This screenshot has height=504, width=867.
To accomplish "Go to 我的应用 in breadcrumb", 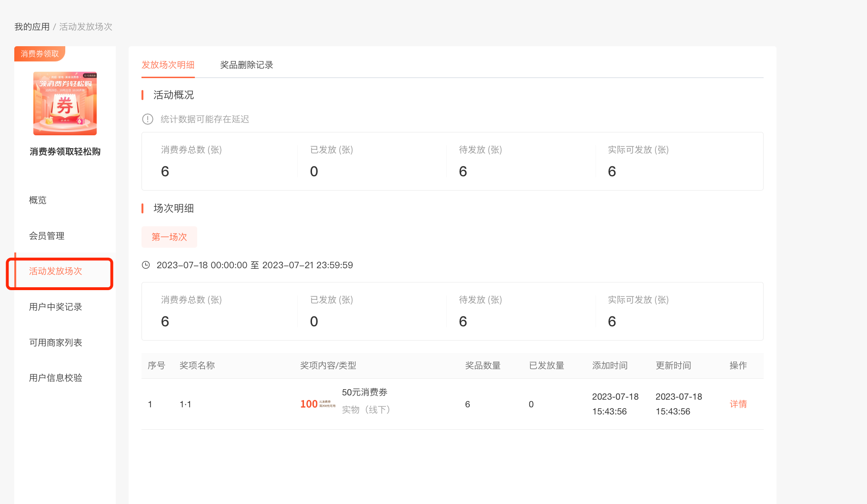I will click(x=32, y=27).
